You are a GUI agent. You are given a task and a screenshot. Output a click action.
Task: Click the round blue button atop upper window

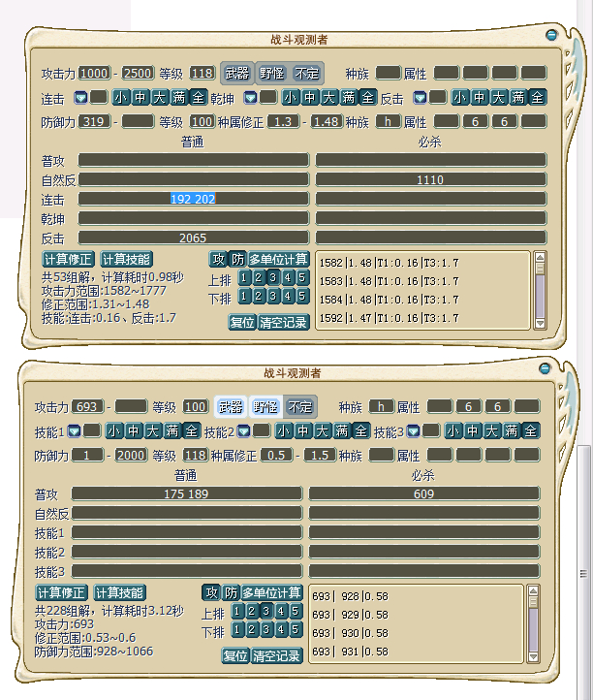click(x=551, y=35)
